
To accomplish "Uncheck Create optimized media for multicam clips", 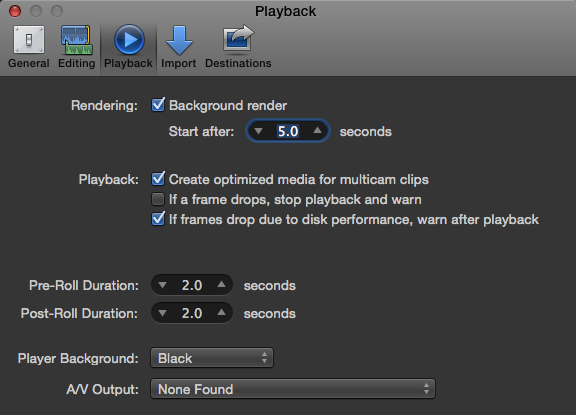I will [158, 179].
